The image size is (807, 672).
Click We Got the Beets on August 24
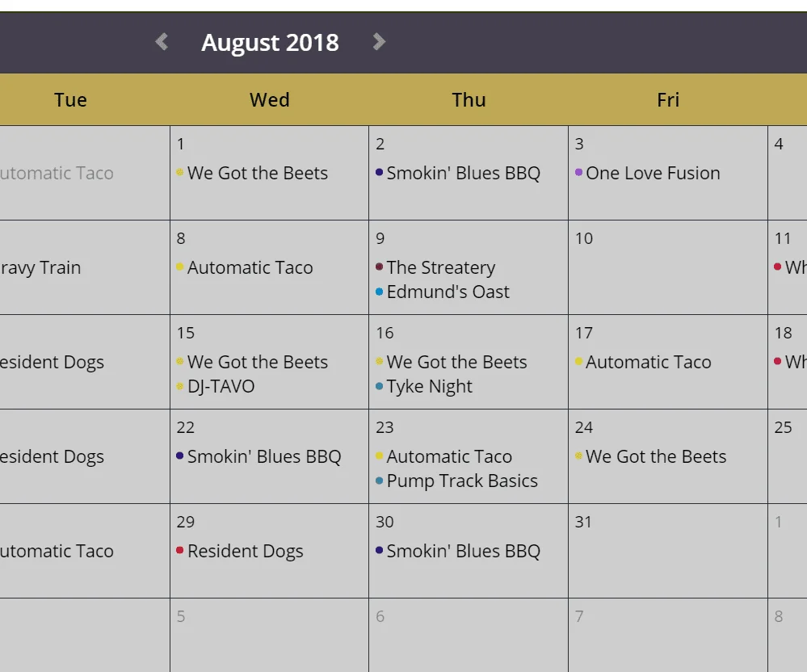(x=656, y=457)
